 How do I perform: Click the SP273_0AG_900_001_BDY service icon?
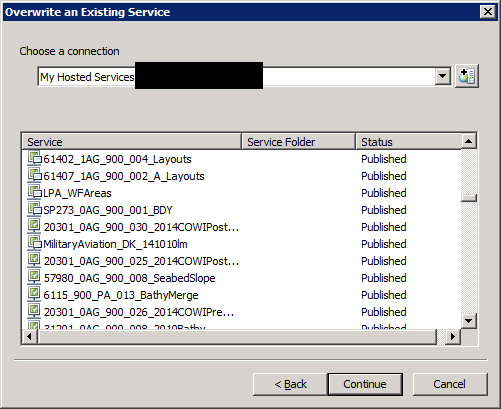(x=34, y=209)
